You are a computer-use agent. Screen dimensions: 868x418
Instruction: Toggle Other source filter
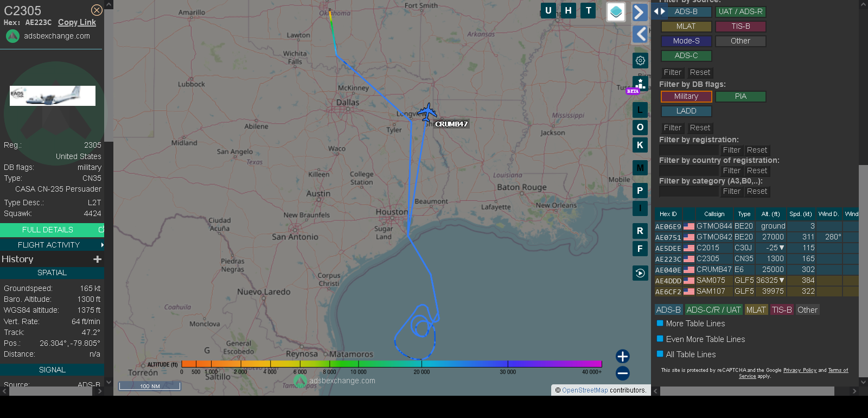(741, 41)
